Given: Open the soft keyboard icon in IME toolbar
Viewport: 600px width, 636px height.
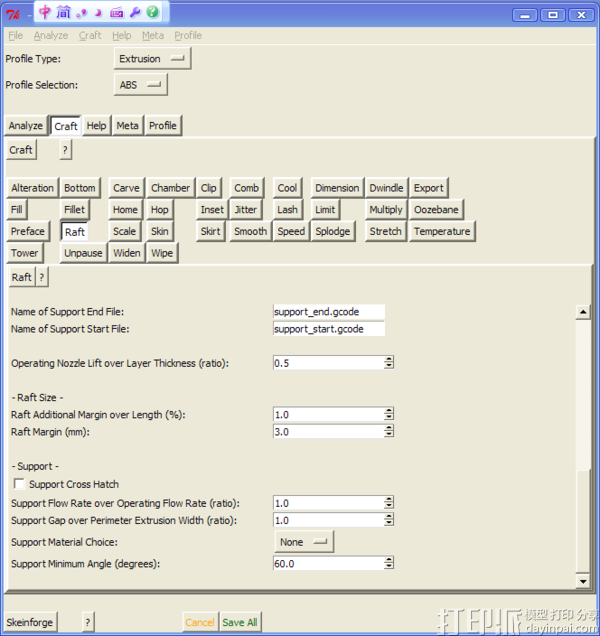Looking at the screenshot, I should 116,12.
